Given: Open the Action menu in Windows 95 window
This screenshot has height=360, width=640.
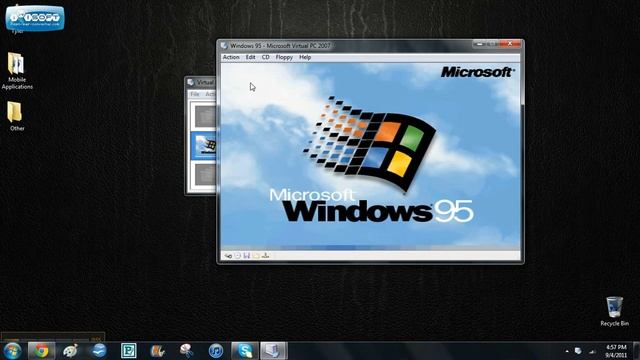Looking at the screenshot, I should (231, 58).
